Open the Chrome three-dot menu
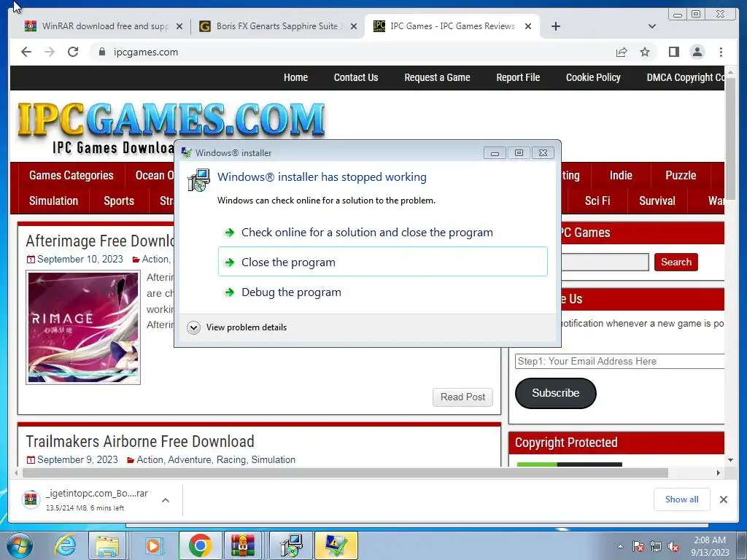The width and height of the screenshot is (747, 560). (x=721, y=52)
